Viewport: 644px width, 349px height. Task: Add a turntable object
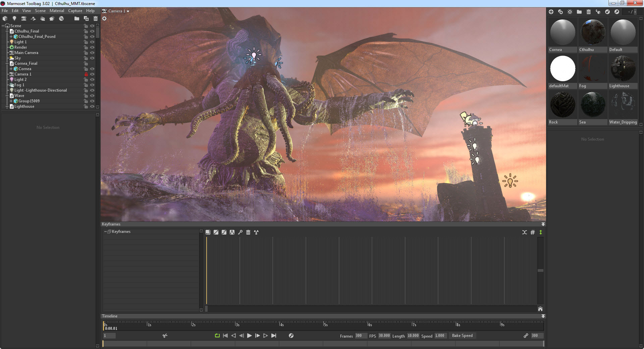tap(61, 18)
